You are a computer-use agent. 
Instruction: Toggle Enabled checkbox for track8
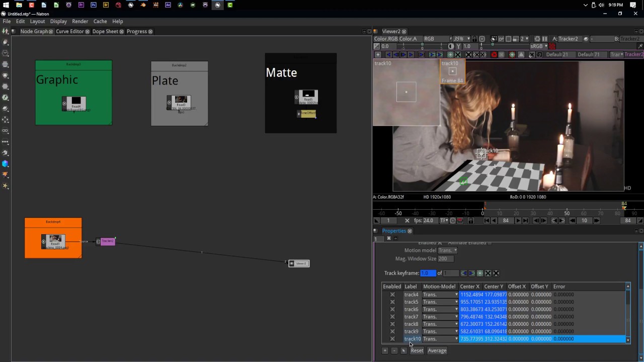click(392, 324)
